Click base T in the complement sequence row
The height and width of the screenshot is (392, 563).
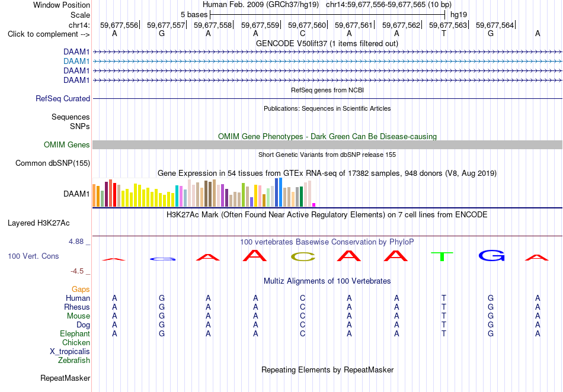pos(444,34)
